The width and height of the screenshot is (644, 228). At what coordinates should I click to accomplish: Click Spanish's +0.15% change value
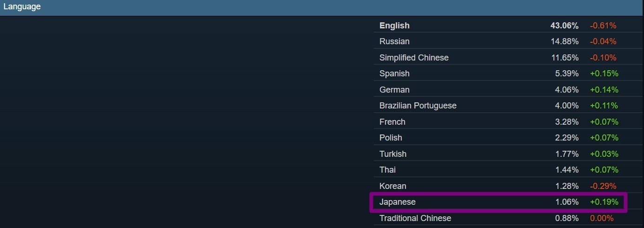point(604,74)
